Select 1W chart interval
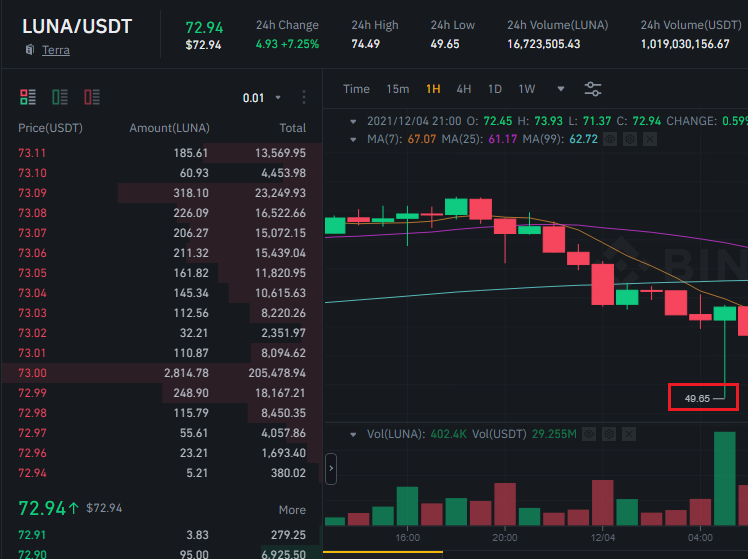Image resolution: width=748 pixels, height=559 pixels. click(527, 89)
